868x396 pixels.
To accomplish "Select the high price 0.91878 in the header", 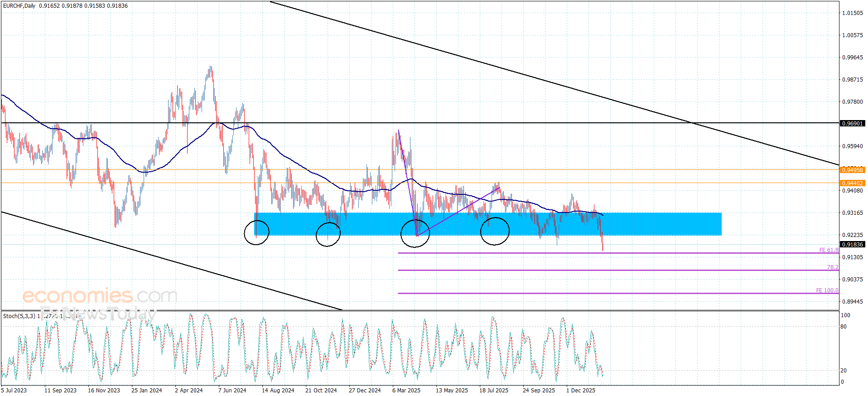I will pyautogui.click(x=72, y=6).
